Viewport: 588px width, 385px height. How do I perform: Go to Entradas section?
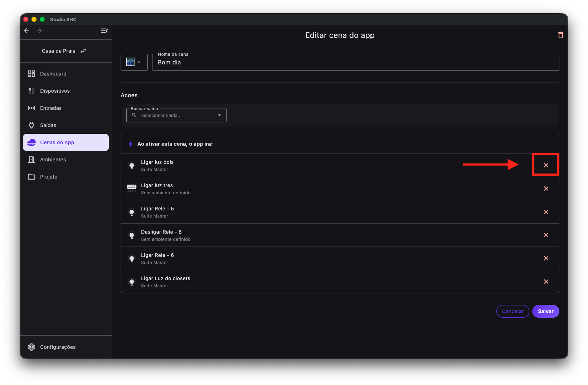pos(66,108)
